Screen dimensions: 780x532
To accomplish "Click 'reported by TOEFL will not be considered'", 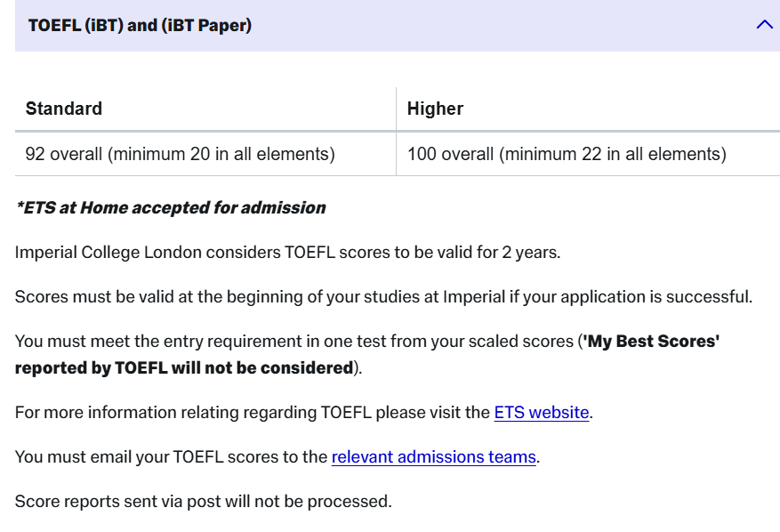I will pos(184,367).
